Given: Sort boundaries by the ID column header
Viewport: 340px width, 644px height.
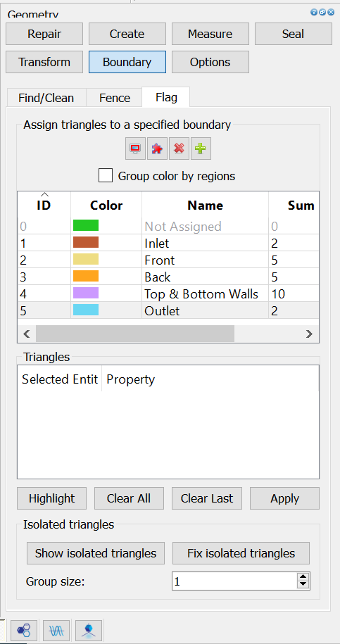Looking at the screenshot, I should [44, 205].
